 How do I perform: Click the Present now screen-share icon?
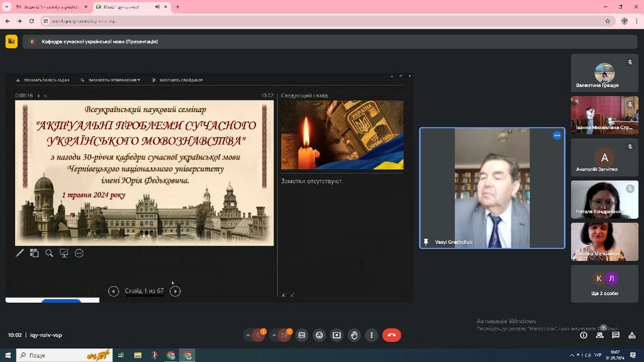336,335
